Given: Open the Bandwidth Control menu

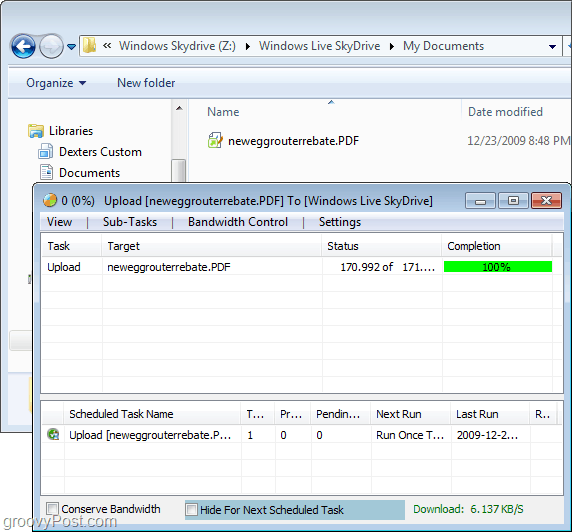Looking at the screenshot, I should tap(238, 222).
